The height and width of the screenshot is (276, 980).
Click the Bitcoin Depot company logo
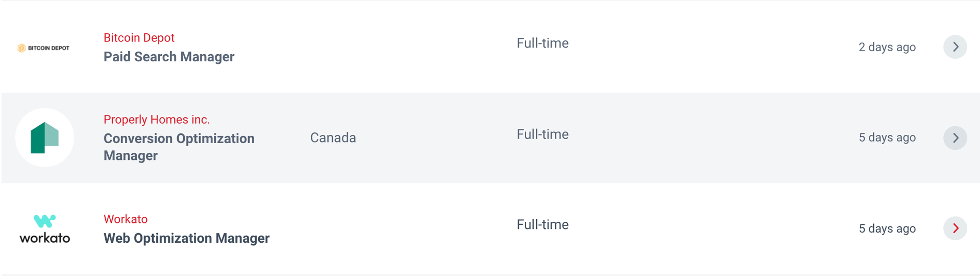click(x=44, y=48)
